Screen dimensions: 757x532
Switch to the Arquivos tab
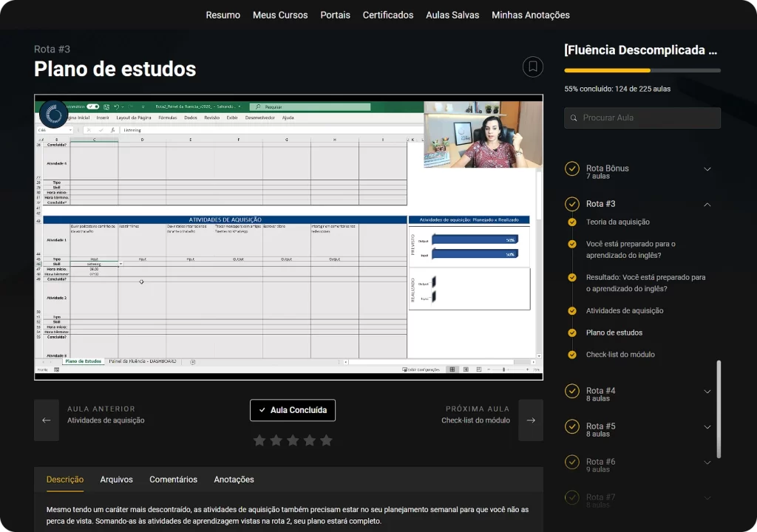click(116, 480)
